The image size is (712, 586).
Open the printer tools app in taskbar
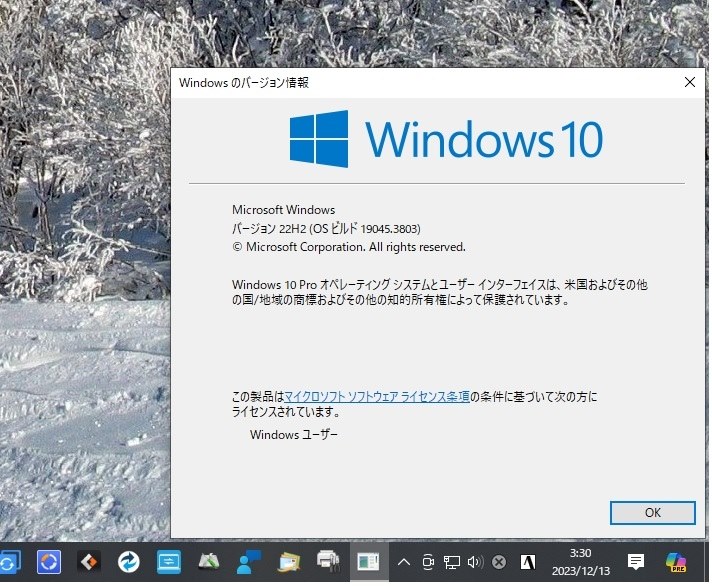point(329,561)
